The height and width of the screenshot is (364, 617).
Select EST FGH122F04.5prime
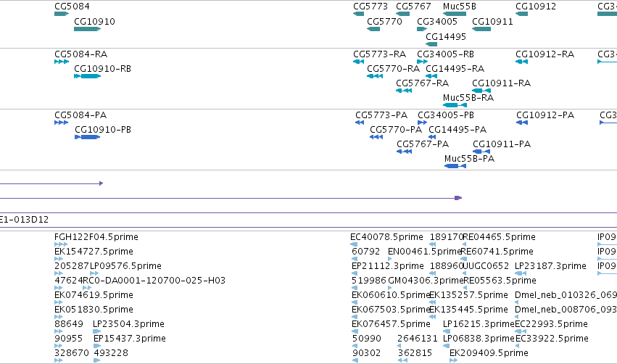point(61,244)
